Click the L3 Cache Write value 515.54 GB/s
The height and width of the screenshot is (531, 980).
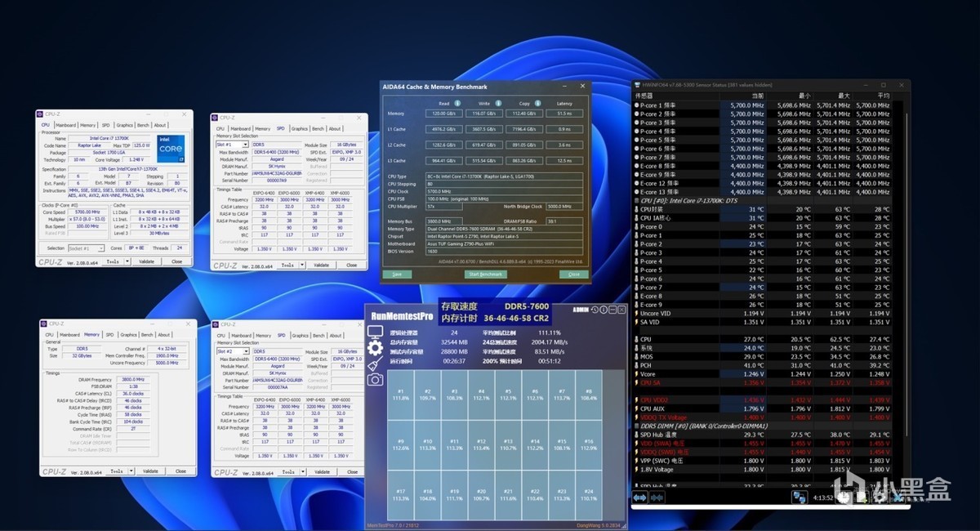click(484, 161)
